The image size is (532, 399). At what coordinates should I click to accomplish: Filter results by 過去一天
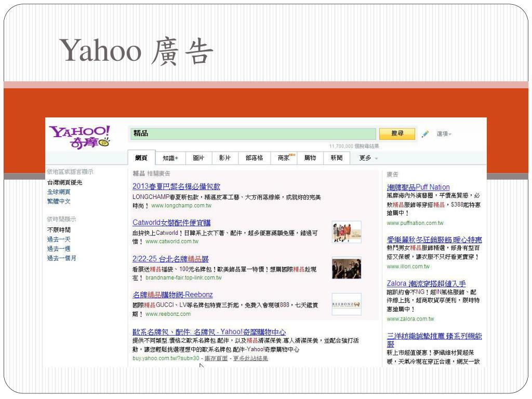59,239
